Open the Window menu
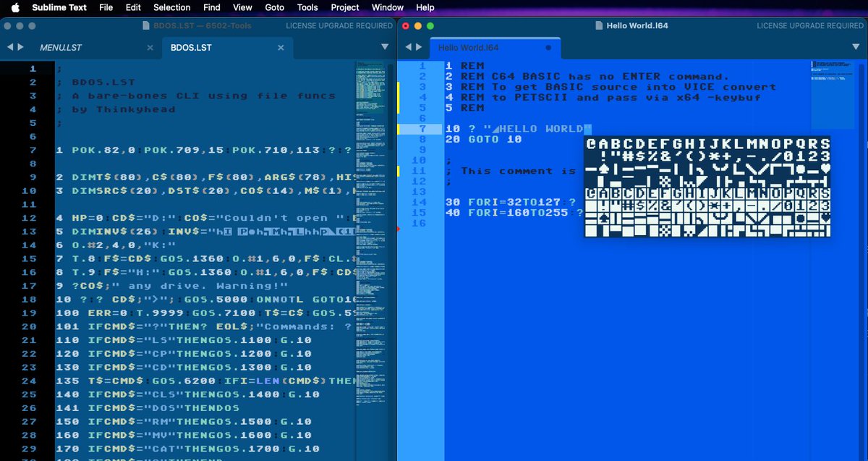Viewport: 868px width, 461px height. pyautogui.click(x=388, y=7)
